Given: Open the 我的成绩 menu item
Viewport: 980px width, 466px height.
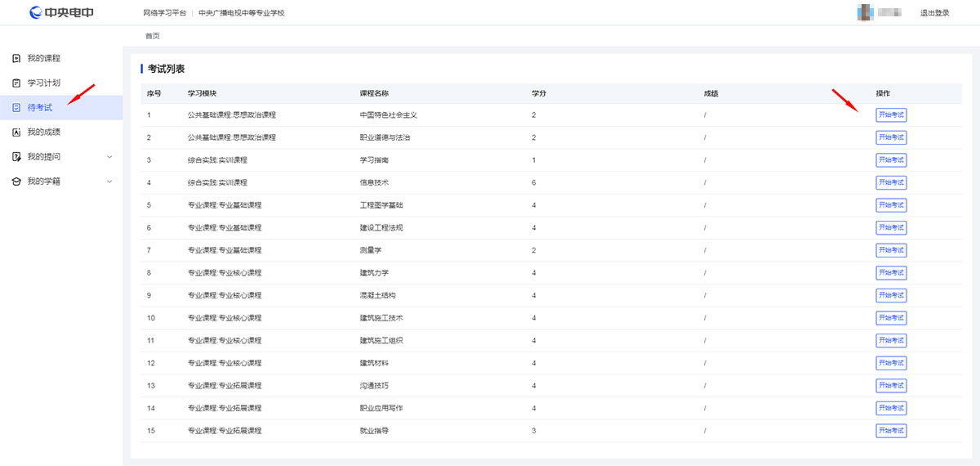Looking at the screenshot, I should 44,132.
